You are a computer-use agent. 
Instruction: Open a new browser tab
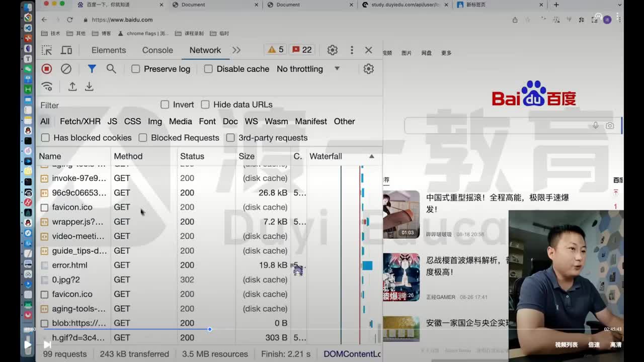click(x=556, y=5)
